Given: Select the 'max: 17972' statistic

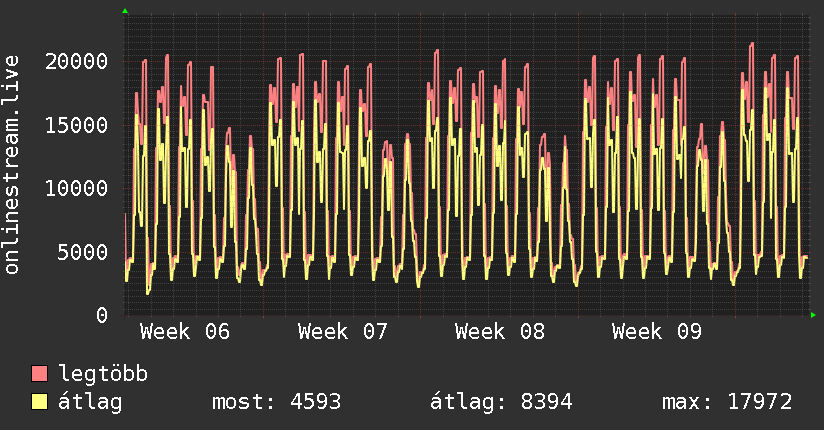Looking at the screenshot, I should (x=727, y=402).
